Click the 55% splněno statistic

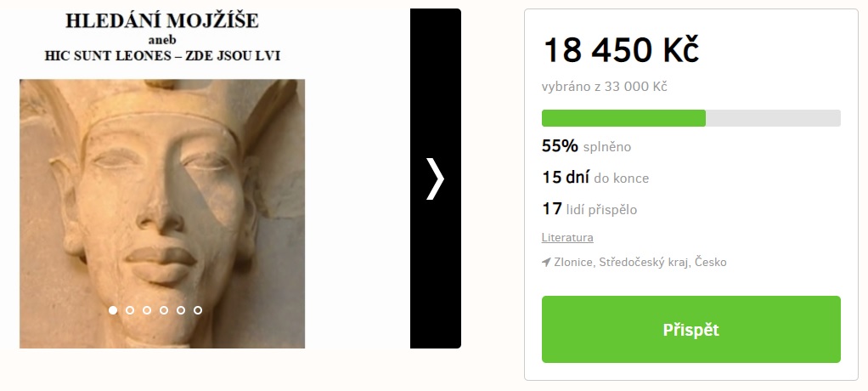586,147
